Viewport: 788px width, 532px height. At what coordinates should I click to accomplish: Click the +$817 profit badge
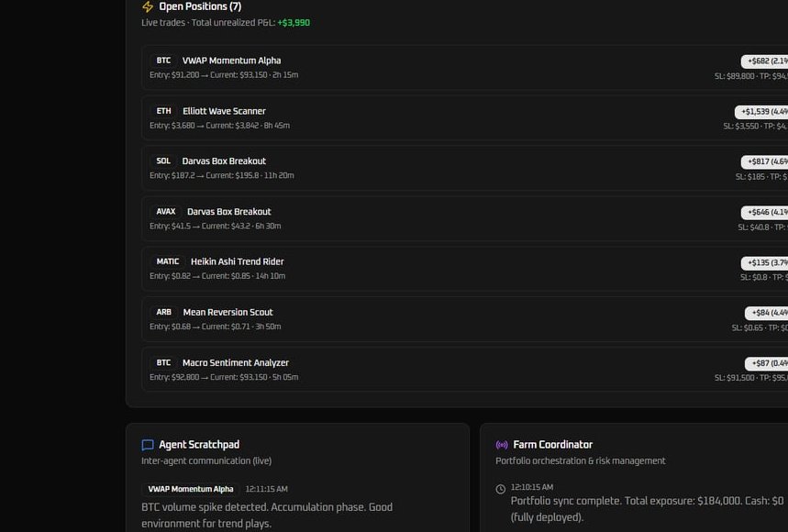766,162
